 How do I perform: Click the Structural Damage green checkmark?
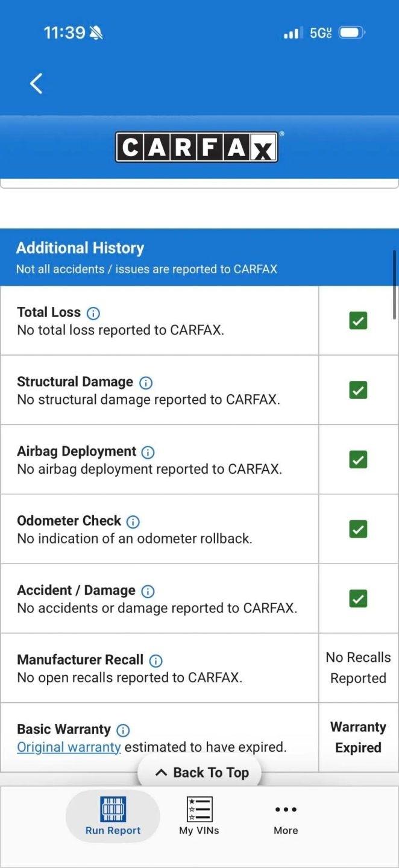358,390
